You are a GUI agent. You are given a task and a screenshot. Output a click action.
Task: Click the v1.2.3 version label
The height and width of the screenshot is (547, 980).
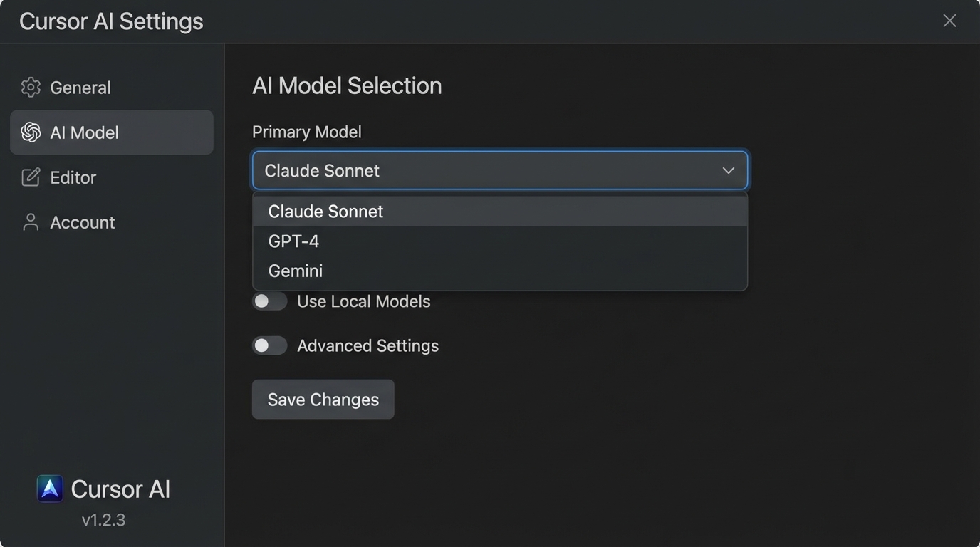coord(104,519)
